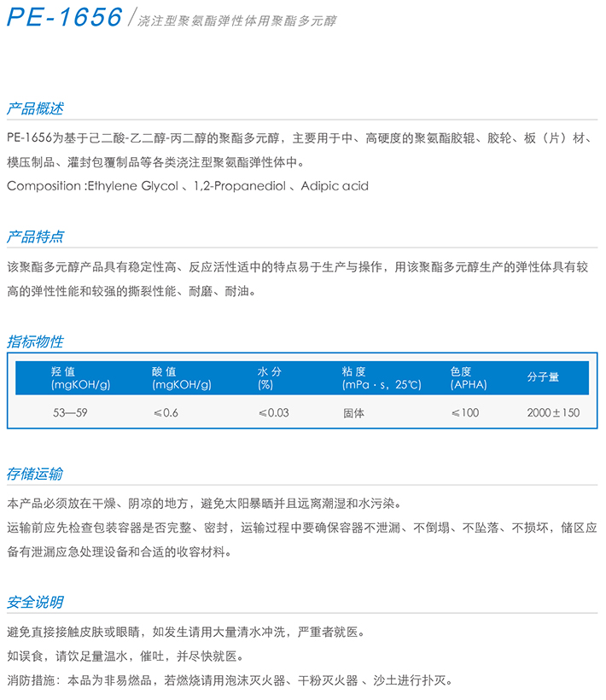The height and width of the screenshot is (700, 606).
Task: Click the 固体 viscosity cell
Action: pyautogui.click(x=353, y=413)
